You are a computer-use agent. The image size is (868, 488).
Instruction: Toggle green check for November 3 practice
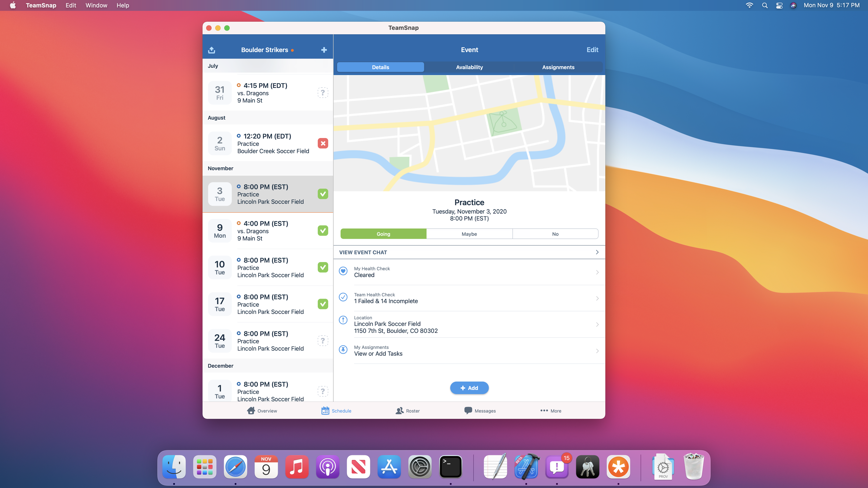[323, 194]
